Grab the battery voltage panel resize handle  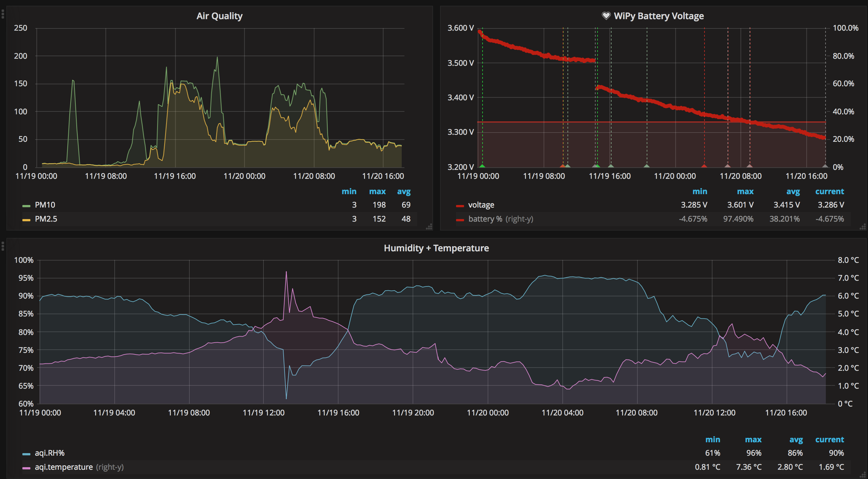tap(863, 227)
